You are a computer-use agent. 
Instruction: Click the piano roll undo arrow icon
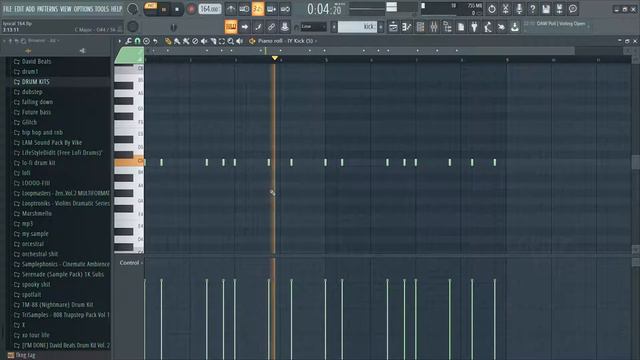click(x=155, y=41)
